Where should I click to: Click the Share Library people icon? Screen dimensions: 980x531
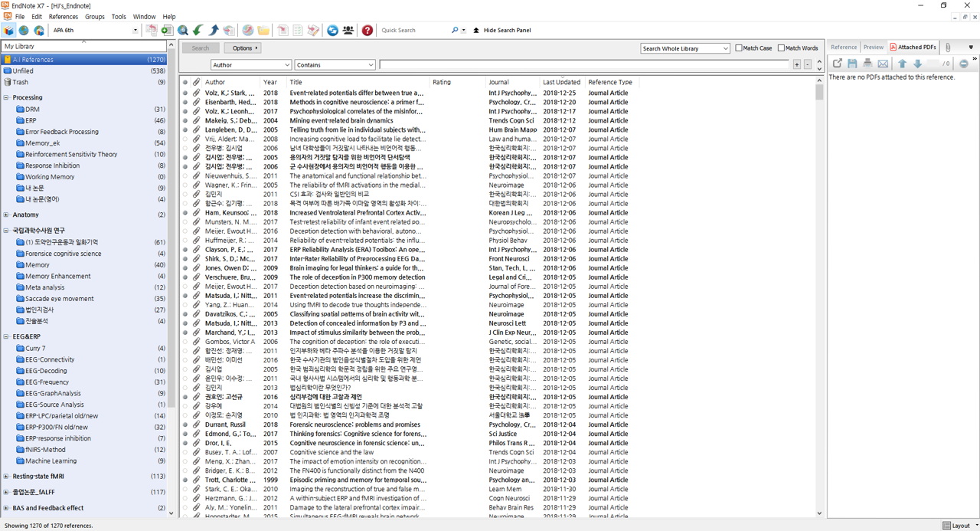pos(348,31)
